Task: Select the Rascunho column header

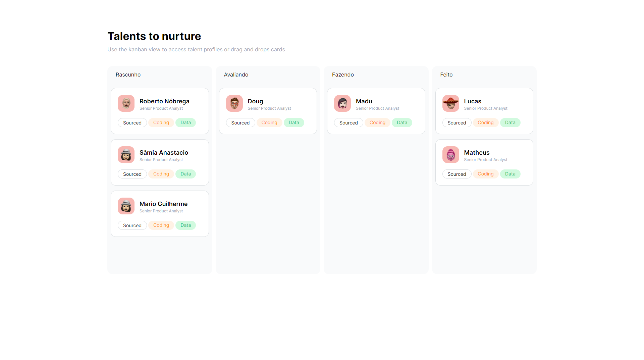Action: (x=128, y=74)
